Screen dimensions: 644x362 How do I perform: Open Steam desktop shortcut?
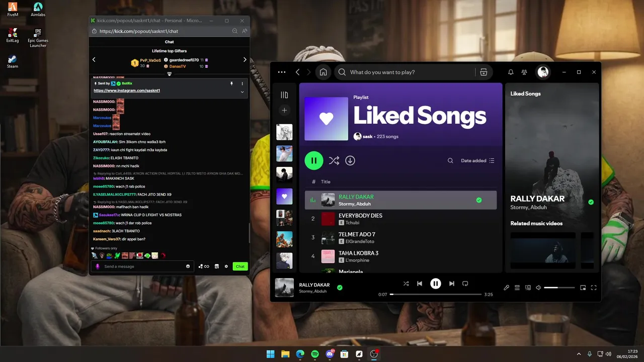[x=13, y=61]
